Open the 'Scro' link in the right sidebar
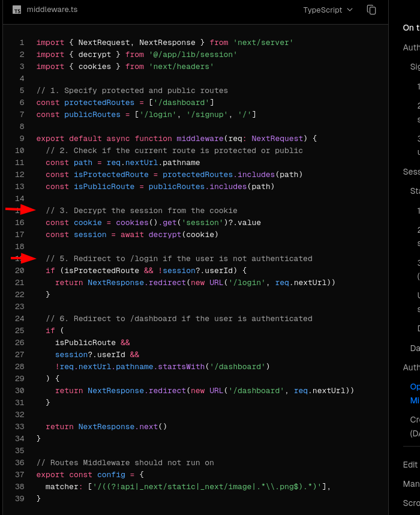 [412, 504]
